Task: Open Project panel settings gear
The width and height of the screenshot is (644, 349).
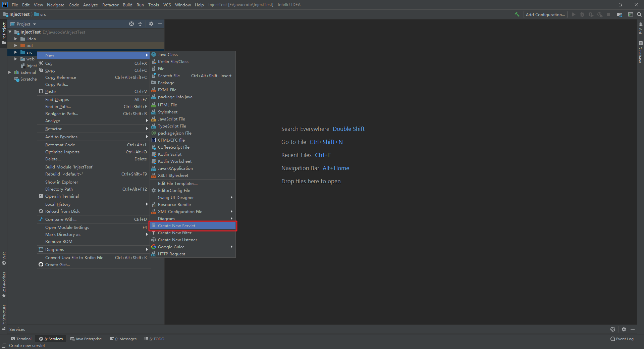Action: point(151,24)
